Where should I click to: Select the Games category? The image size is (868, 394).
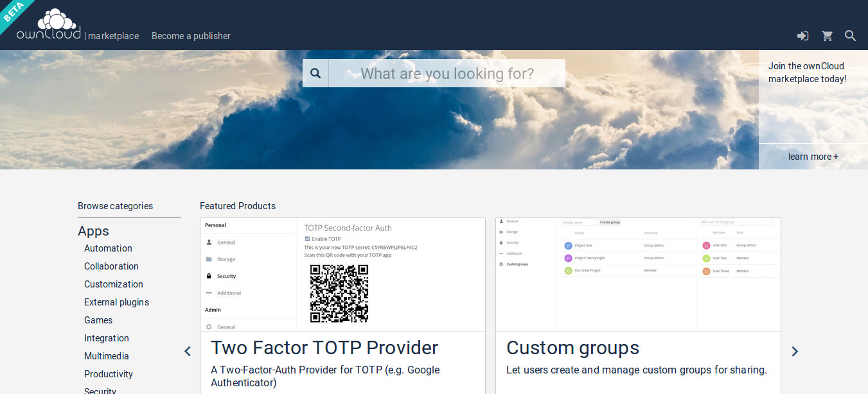coord(98,320)
